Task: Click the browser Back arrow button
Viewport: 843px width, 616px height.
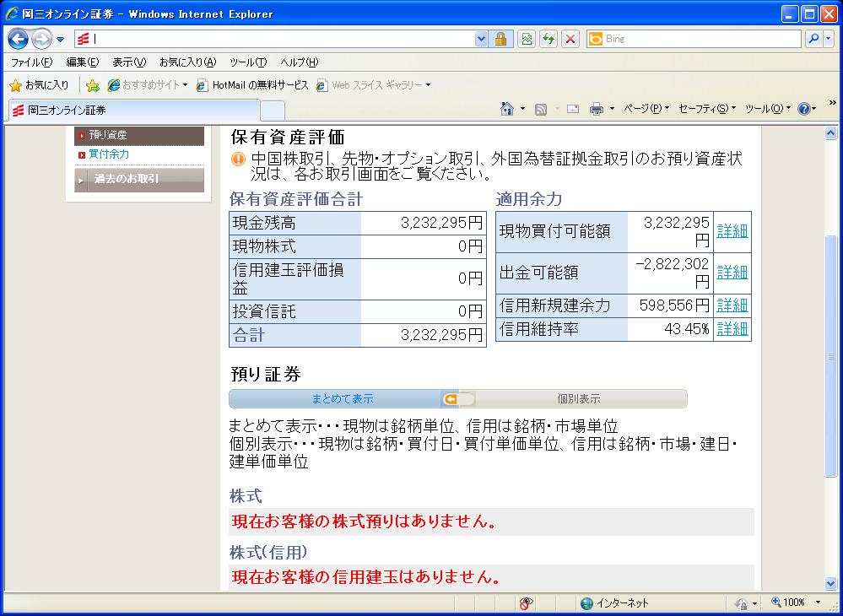Action: click(x=19, y=39)
